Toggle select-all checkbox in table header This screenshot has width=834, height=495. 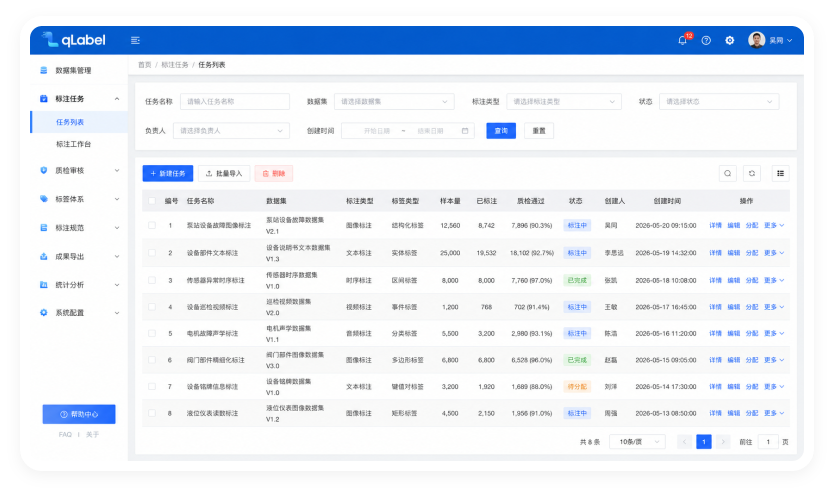click(152, 201)
